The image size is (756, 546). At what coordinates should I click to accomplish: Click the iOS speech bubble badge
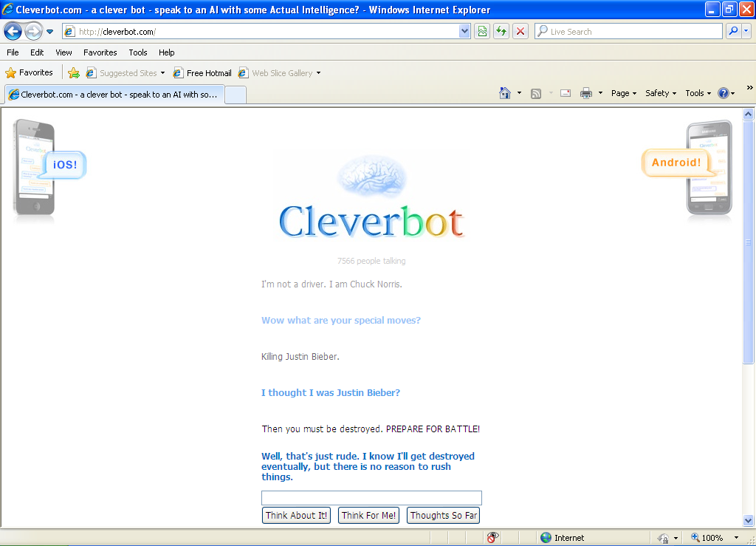(65, 165)
